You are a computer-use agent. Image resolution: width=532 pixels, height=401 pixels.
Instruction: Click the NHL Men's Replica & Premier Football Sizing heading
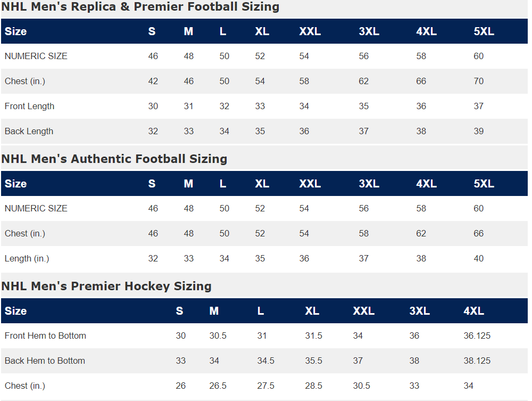(140, 6)
